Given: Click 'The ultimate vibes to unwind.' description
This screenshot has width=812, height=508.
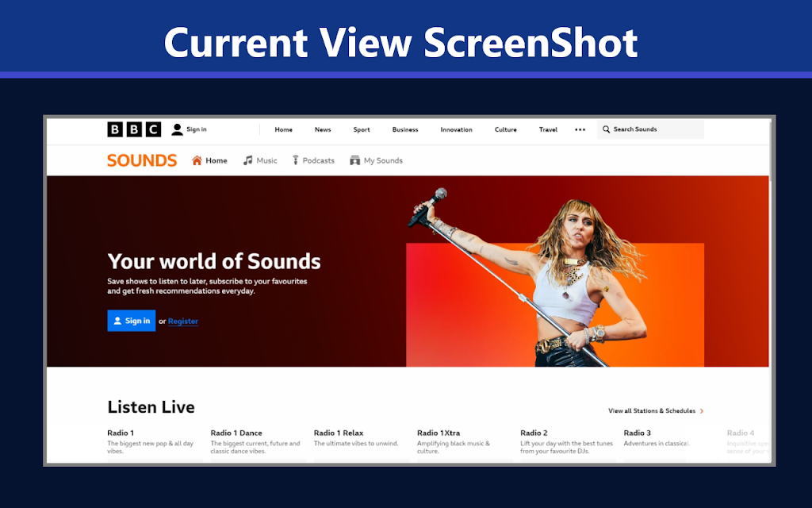Looking at the screenshot, I should (x=356, y=444).
